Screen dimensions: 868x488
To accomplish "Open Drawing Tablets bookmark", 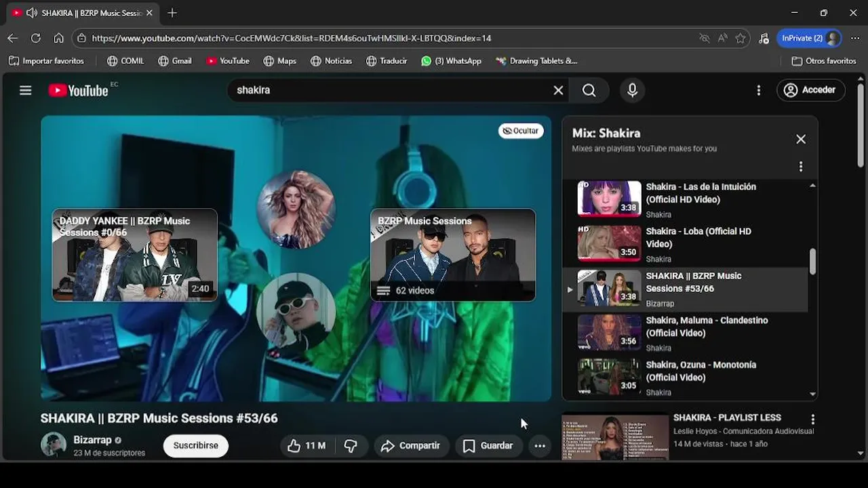I will pos(536,61).
